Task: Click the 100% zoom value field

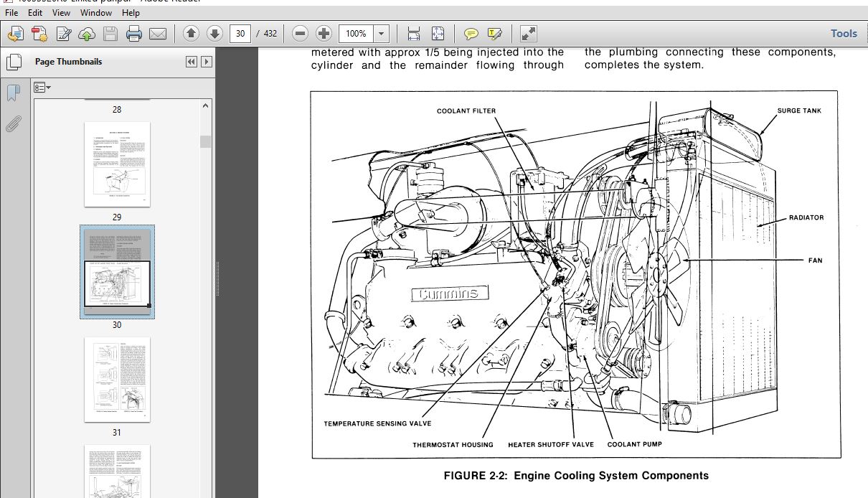Action: tap(356, 33)
